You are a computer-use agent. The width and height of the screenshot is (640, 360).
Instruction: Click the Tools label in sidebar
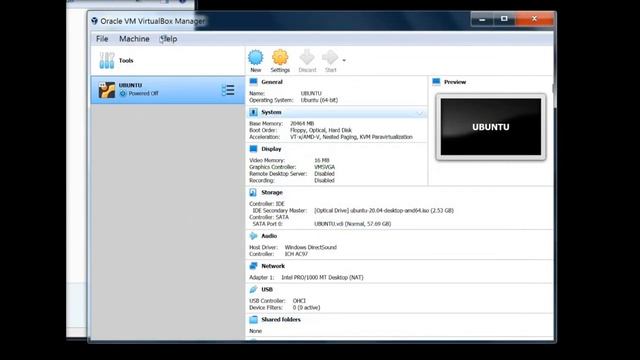[126, 60]
